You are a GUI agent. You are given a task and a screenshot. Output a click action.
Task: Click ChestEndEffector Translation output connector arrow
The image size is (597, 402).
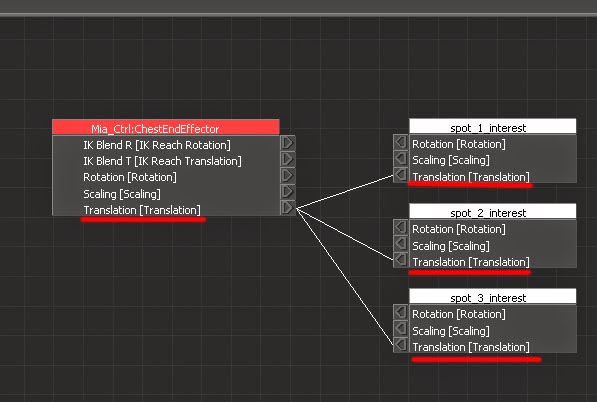click(x=287, y=208)
